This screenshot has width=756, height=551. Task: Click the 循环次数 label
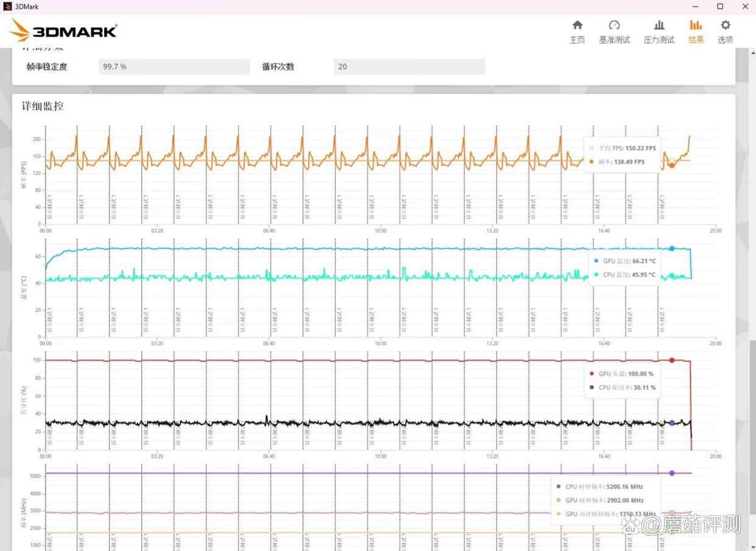pyautogui.click(x=278, y=67)
